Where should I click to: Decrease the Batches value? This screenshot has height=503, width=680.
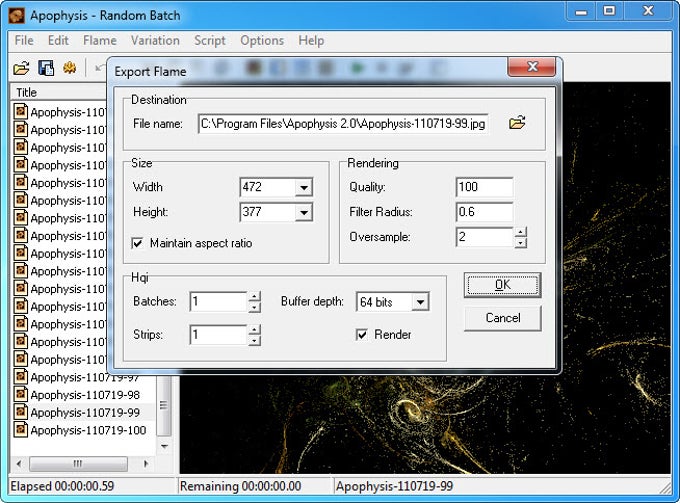255,307
